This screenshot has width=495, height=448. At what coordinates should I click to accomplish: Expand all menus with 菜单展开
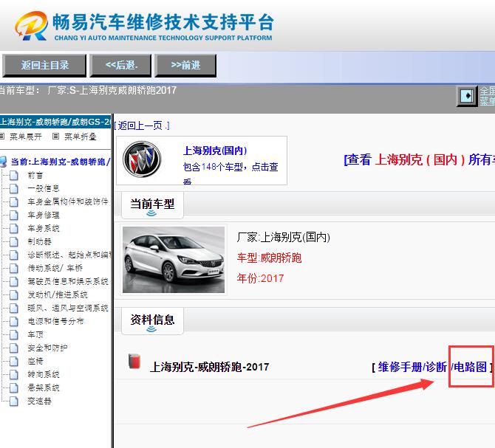26,137
